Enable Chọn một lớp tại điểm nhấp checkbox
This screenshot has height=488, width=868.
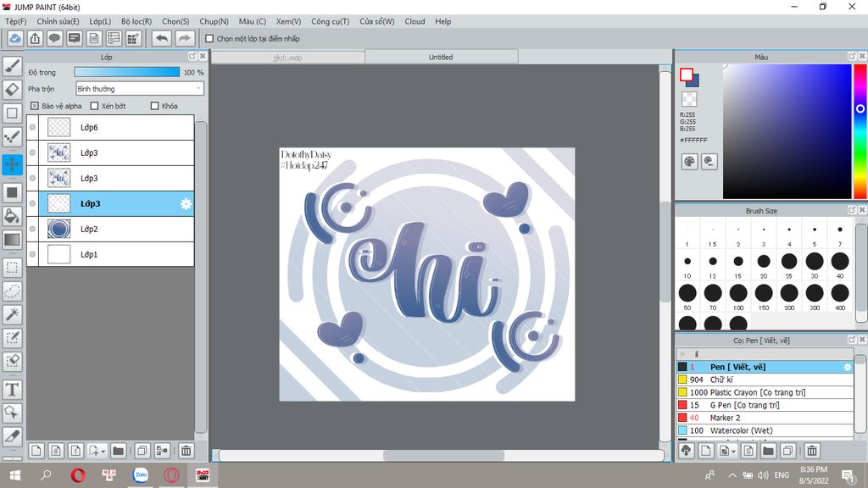(209, 39)
